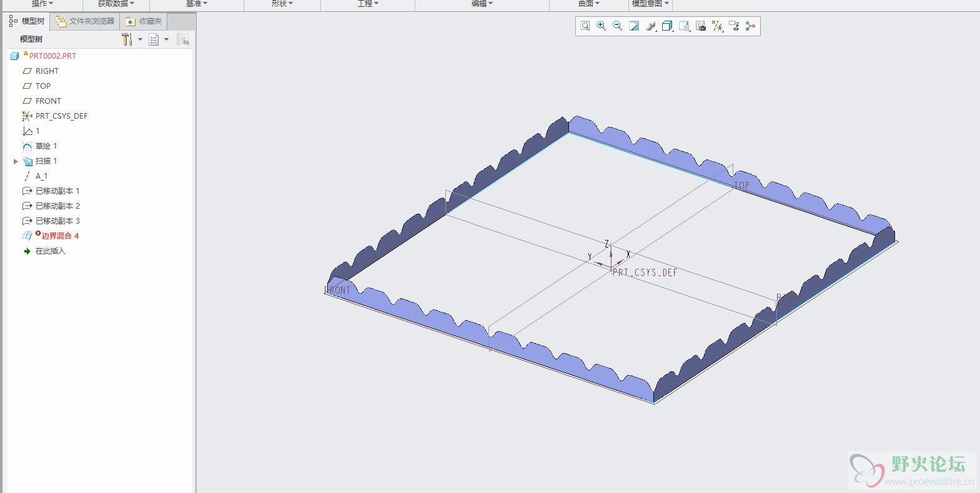Open dropdown arrow beside the tree settings icon

click(x=140, y=39)
